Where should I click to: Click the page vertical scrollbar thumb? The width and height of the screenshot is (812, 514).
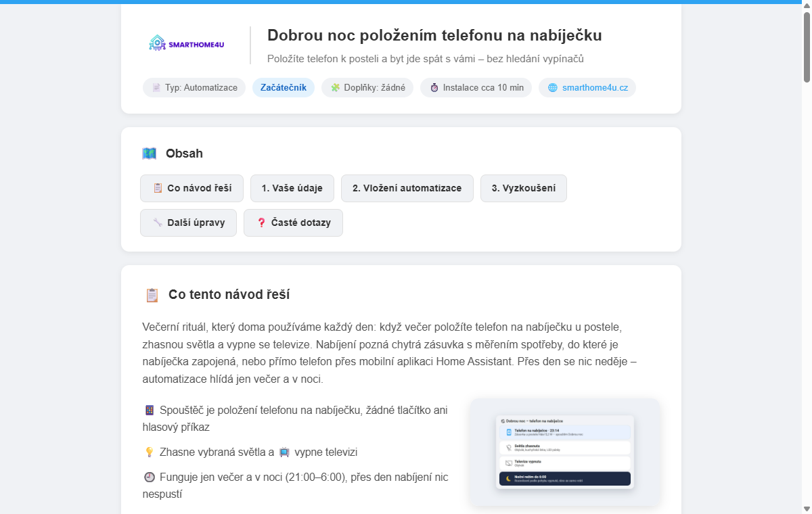click(807, 47)
